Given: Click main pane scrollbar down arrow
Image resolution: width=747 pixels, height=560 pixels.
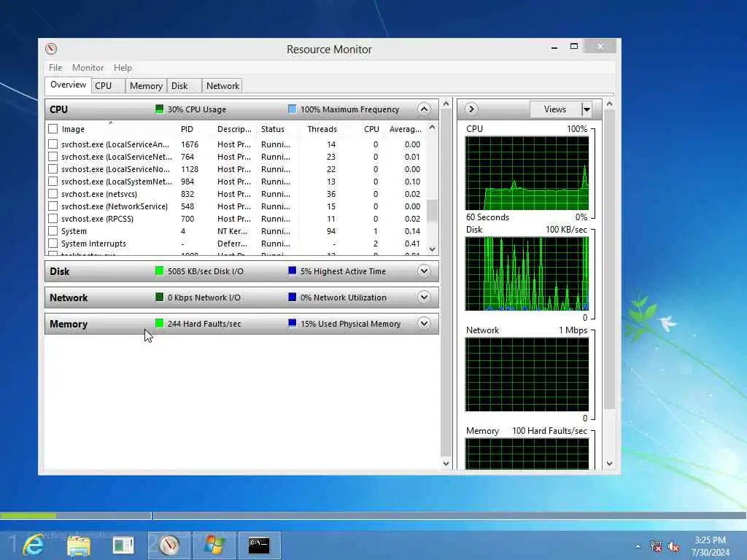Looking at the screenshot, I should 446,463.
